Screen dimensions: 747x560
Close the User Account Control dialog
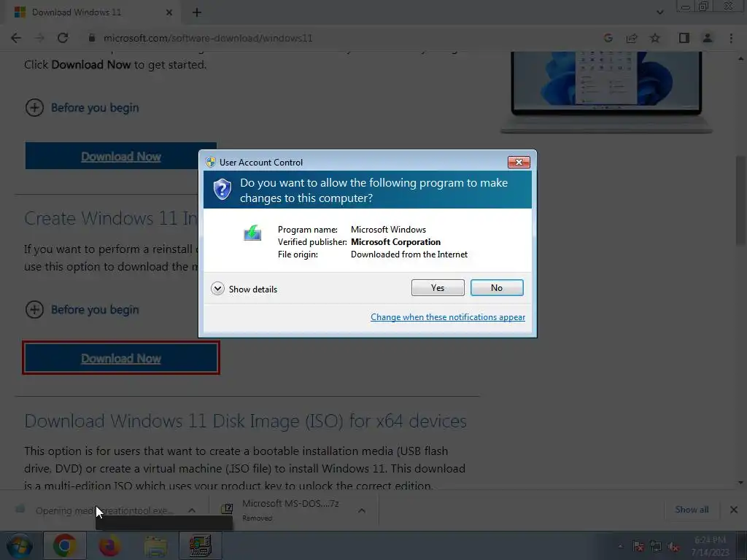[519, 163]
